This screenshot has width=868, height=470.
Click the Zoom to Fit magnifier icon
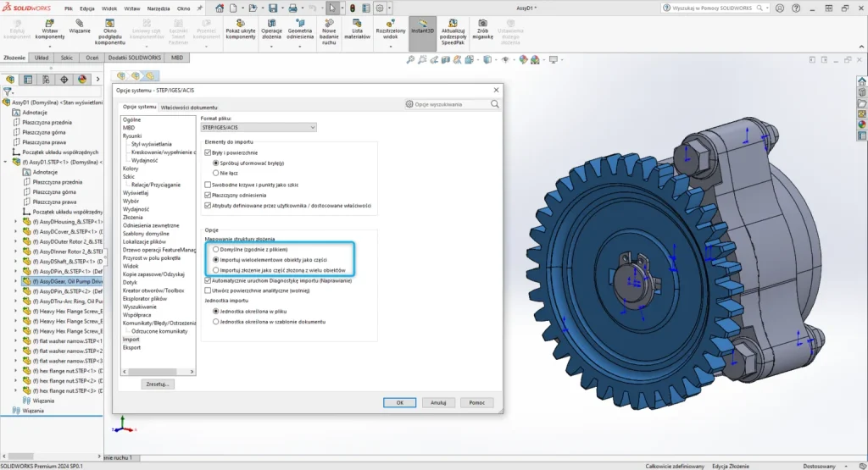(x=410, y=60)
